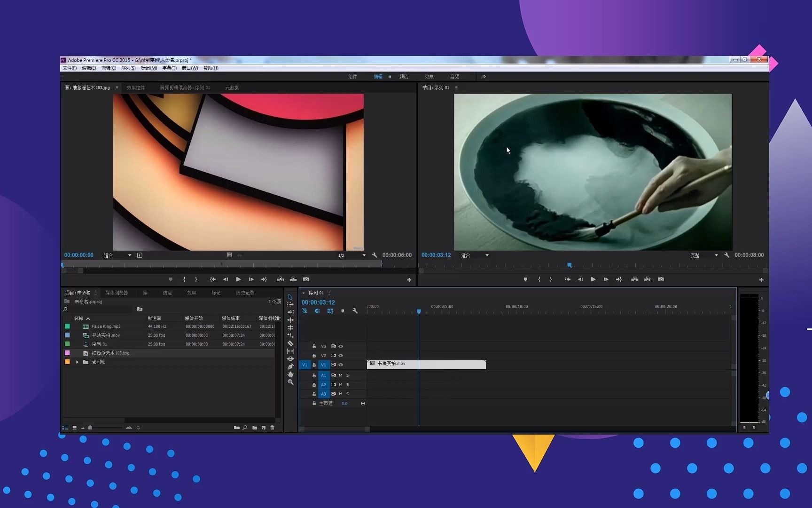Select the Hand tool
This screenshot has height=508, width=812.
click(290, 374)
